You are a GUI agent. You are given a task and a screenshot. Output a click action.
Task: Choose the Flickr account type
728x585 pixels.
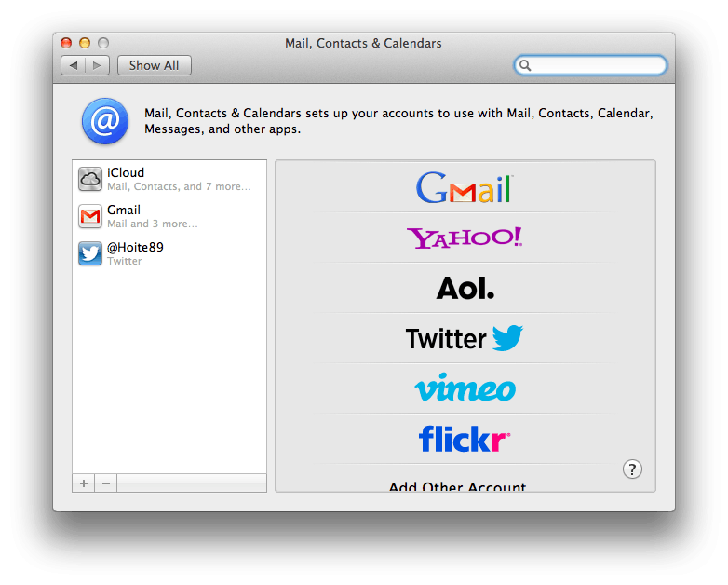[465, 439]
